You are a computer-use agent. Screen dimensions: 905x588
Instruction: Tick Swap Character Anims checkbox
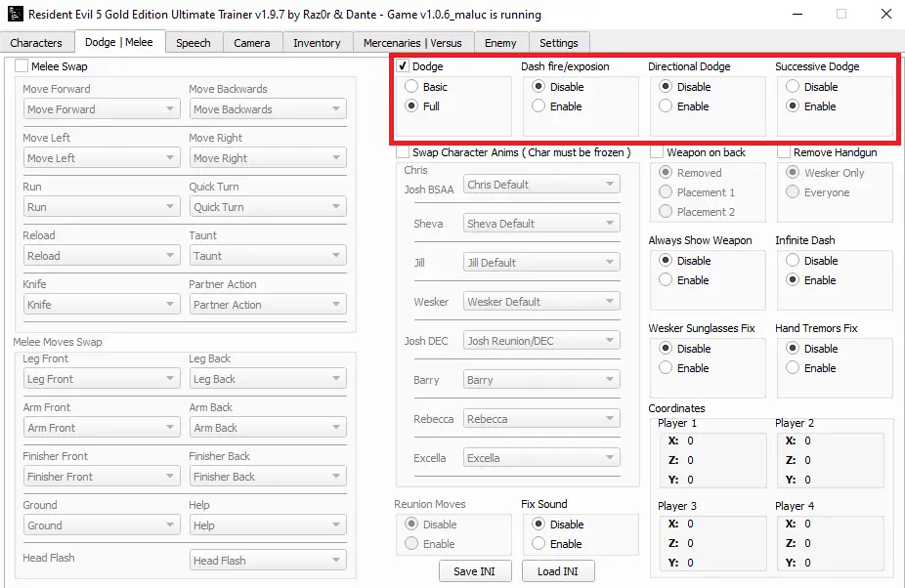[x=403, y=152]
